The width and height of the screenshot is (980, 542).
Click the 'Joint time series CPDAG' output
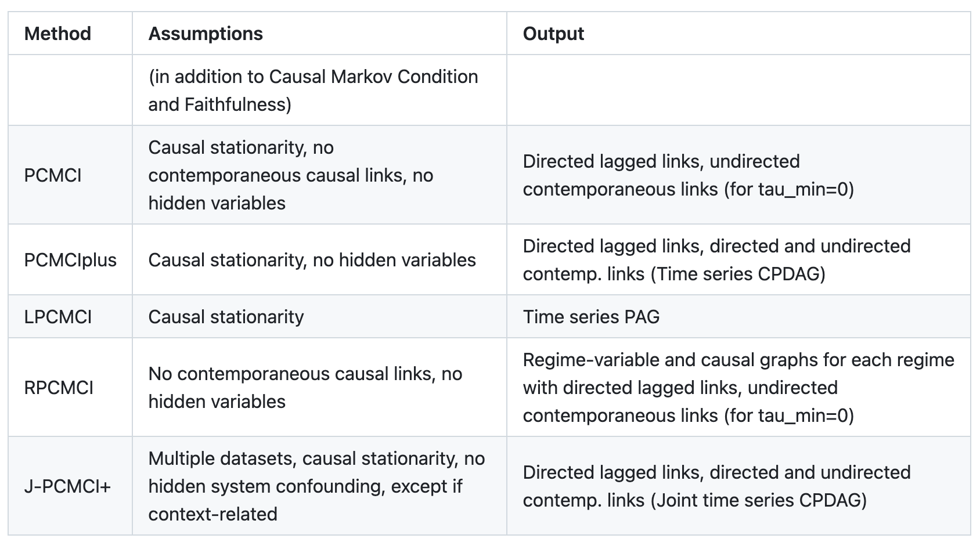[x=759, y=500]
